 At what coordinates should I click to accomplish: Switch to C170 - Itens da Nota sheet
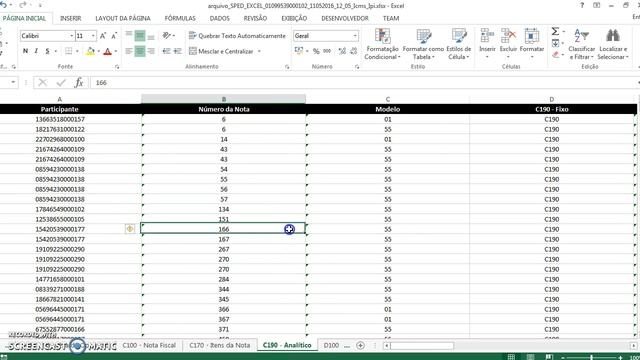point(220,345)
